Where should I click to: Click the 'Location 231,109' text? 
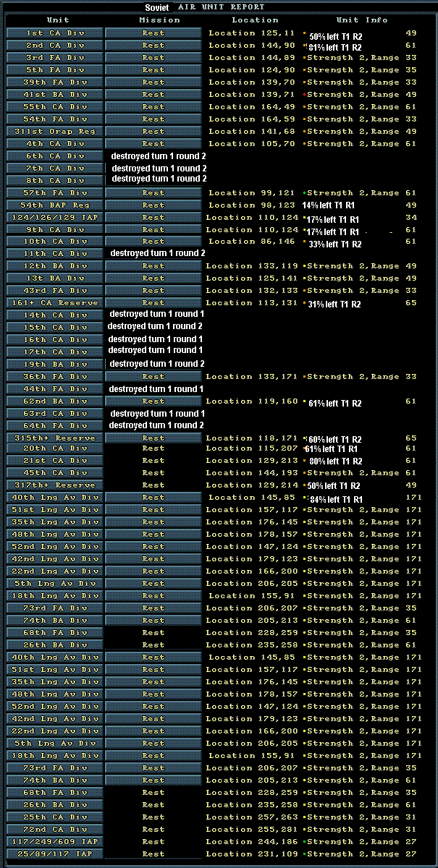point(251,854)
